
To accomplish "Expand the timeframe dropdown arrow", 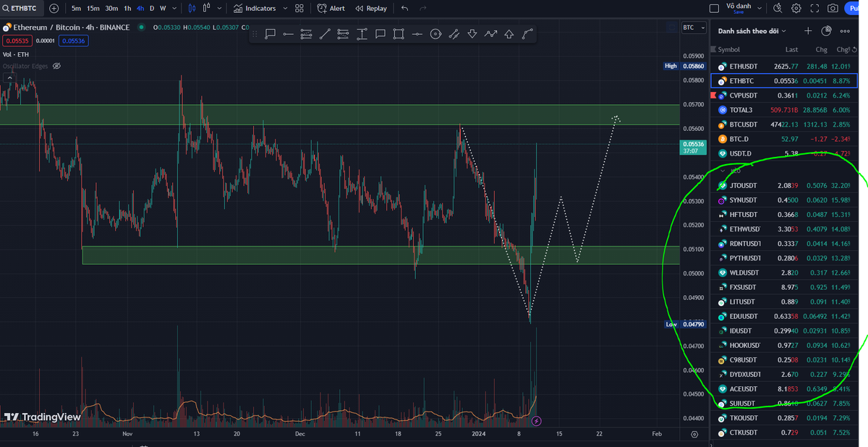I will pos(174,8).
